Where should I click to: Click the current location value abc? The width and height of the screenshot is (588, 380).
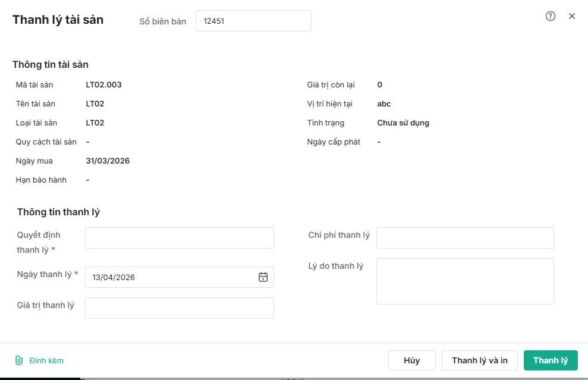click(x=384, y=104)
